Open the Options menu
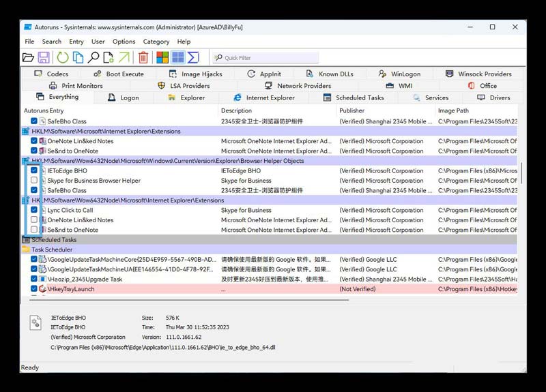The height and width of the screenshot is (392, 546). [x=124, y=42]
